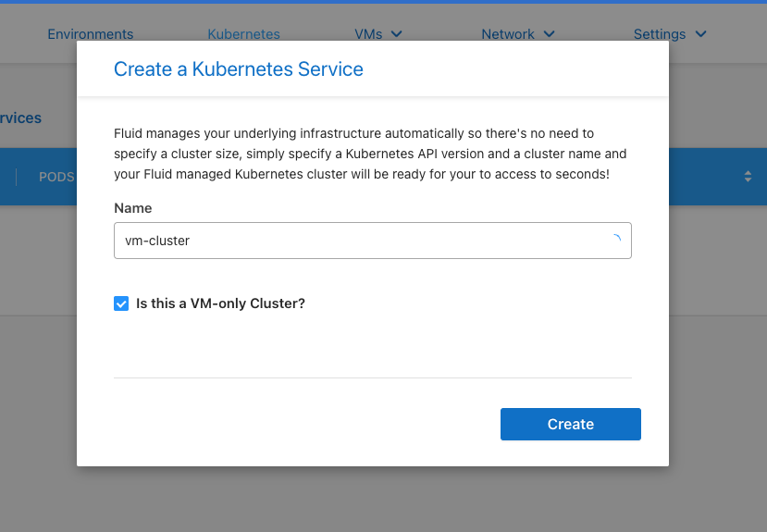Click the PODS column header
The width and height of the screenshot is (767, 532).
tap(56, 177)
